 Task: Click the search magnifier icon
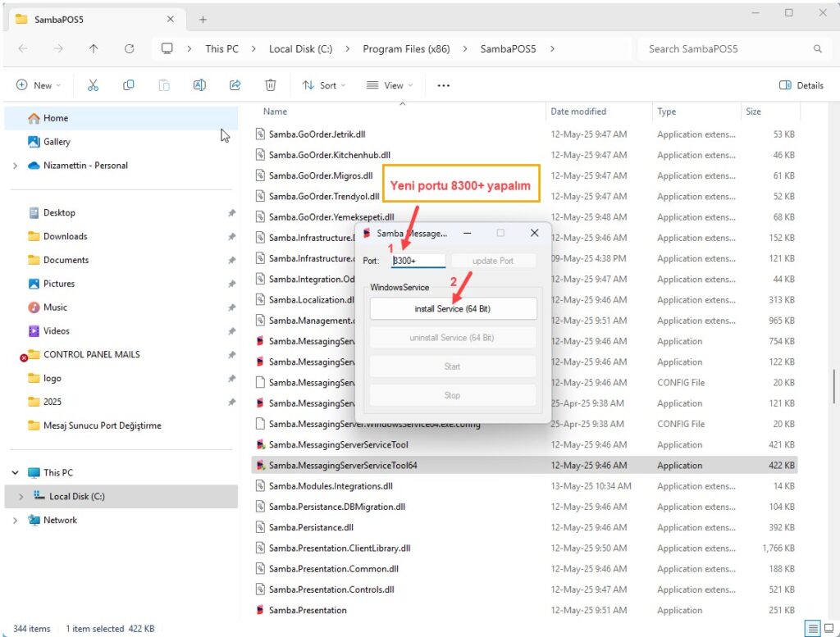coord(818,48)
